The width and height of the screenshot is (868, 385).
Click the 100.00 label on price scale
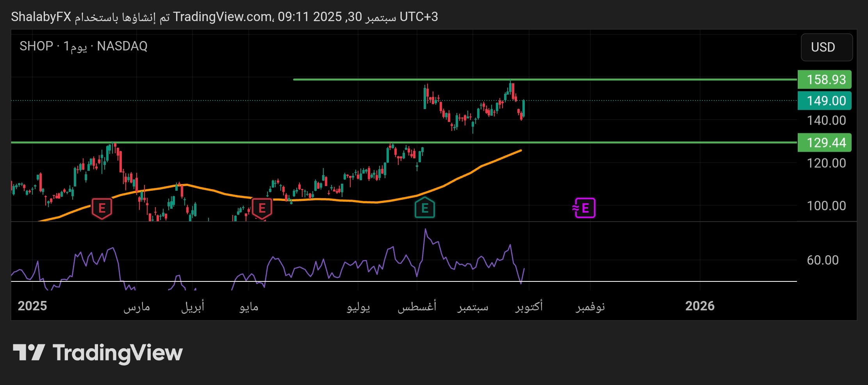pyautogui.click(x=826, y=206)
